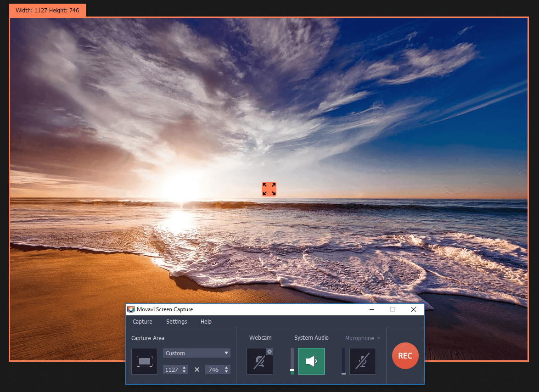Click the orange fullscreen expand icon

pyautogui.click(x=269, y=189)
